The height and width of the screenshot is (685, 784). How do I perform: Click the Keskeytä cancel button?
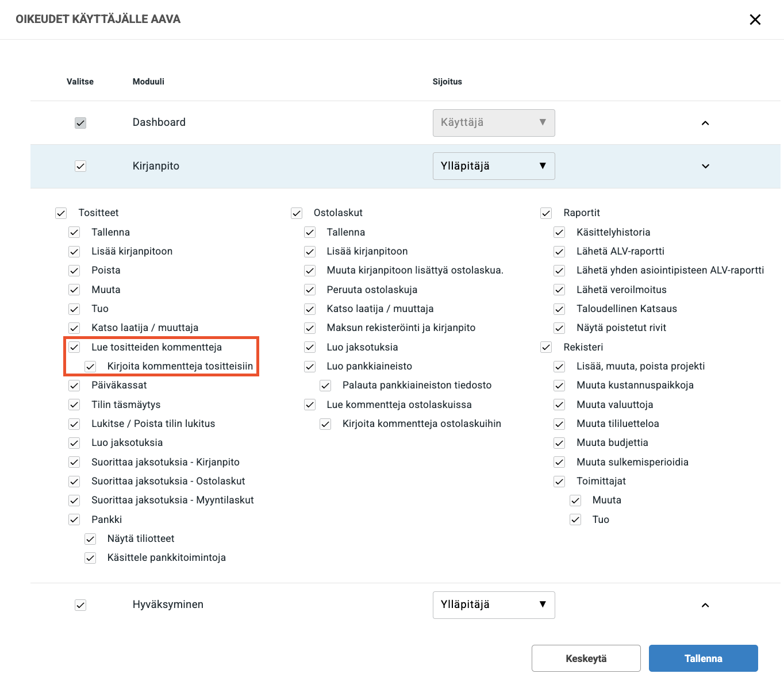tap(586, 659)
